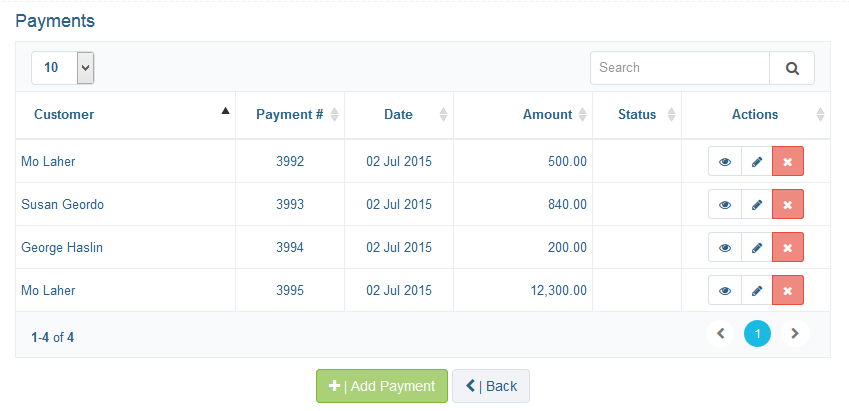Screen dimensions: 849x411
Task: Click the Add Payment button
Action: click(382, 386)
